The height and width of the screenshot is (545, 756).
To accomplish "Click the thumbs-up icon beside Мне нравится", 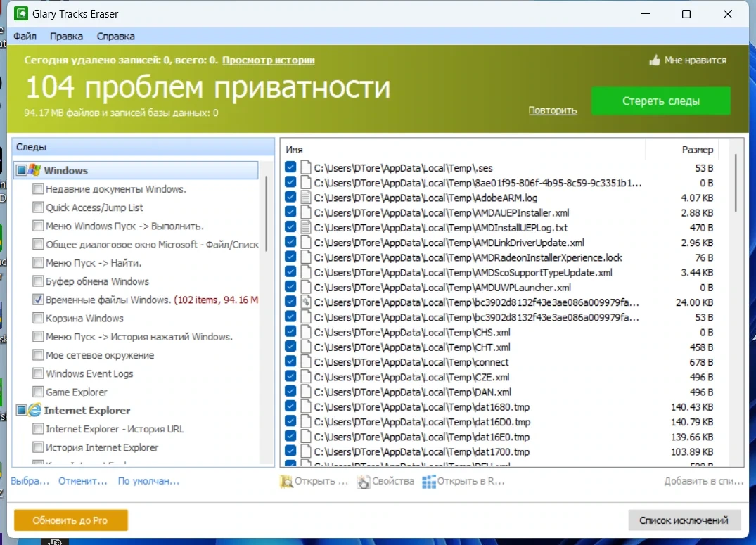I will pos(654,60).
